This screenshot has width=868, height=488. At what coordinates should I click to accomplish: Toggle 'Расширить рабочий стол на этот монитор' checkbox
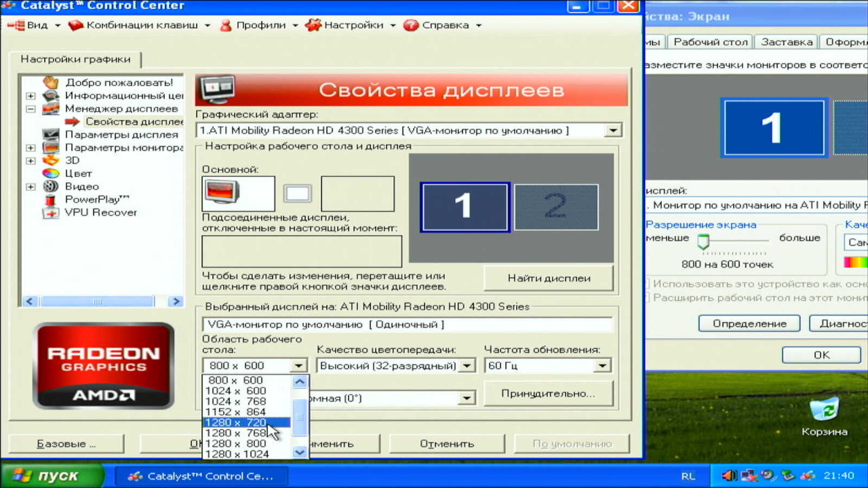(x=647, y=298)
